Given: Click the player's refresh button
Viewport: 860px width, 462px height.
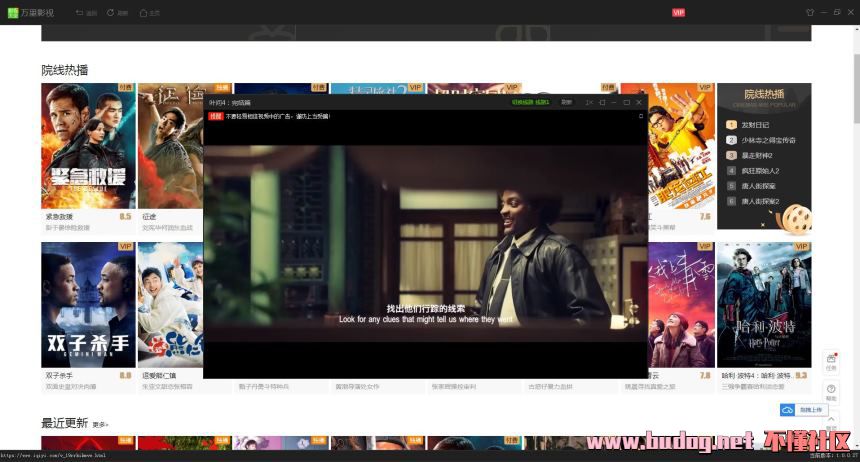Looking at the screenshot, I should click(566, 102).
